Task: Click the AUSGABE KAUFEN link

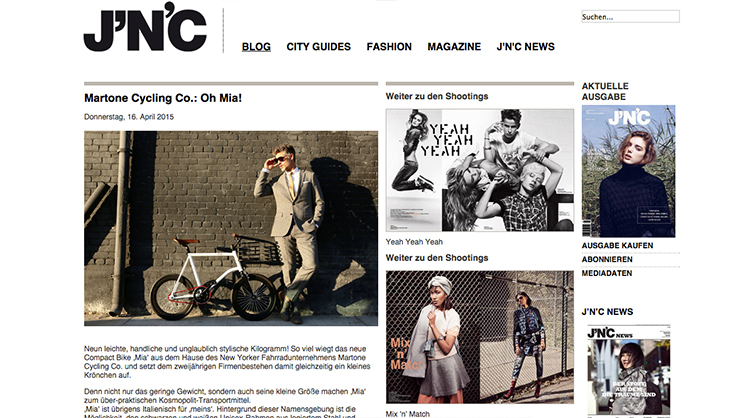Action: (x=617, y=245)
